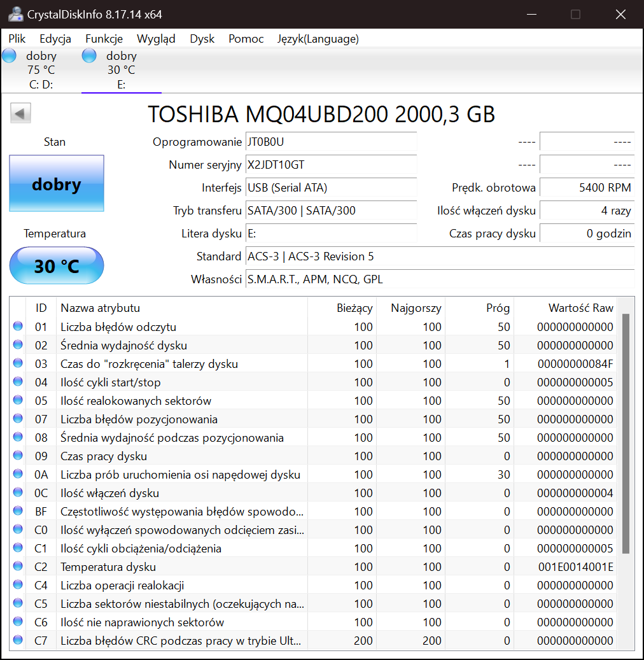The height and width of the screenshot is (660, 644).
Task: Click status orb of attribute 0C row
Action: tap(18, 492)
